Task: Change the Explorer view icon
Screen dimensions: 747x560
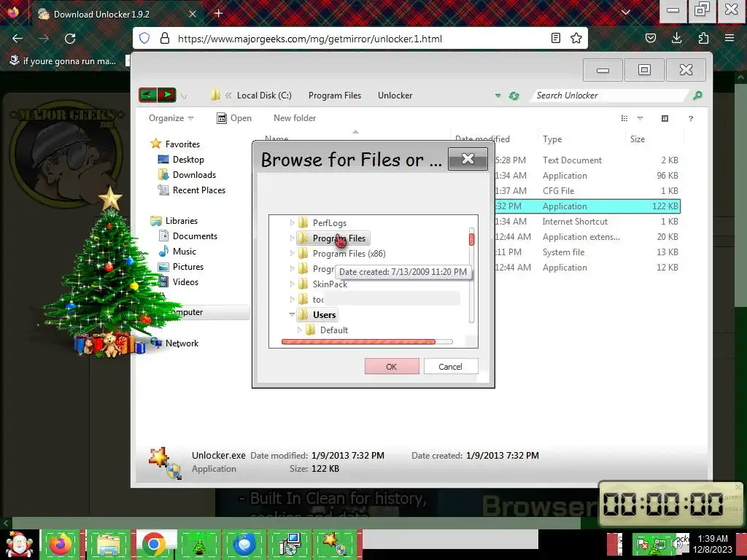Action: coord(624,118)
